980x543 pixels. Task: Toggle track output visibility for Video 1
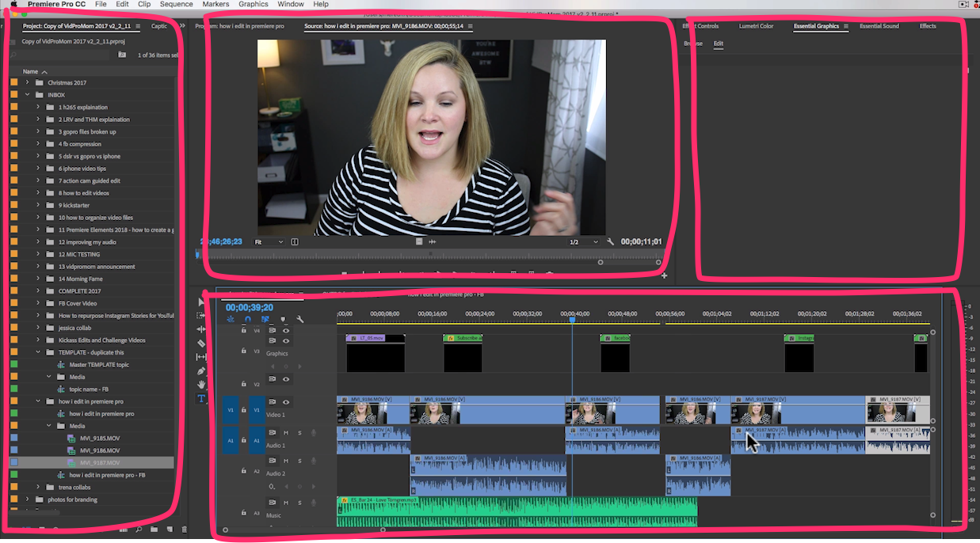coord(286,402)
